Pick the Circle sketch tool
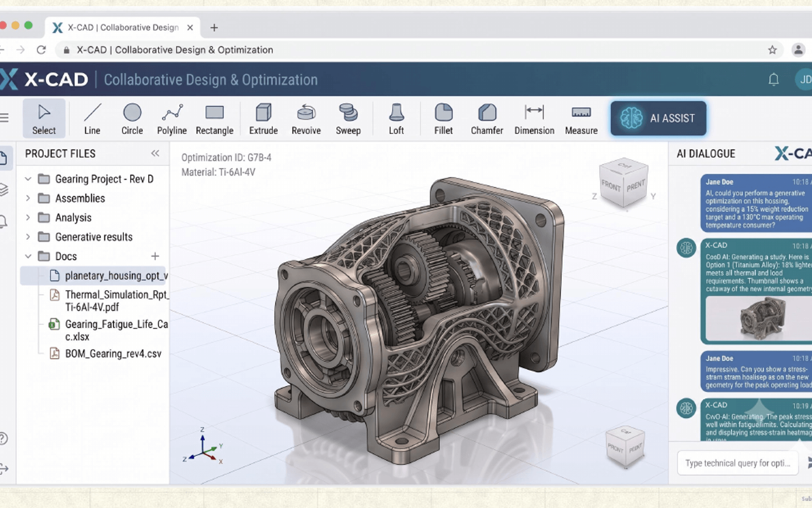 (x=132, y=118)
